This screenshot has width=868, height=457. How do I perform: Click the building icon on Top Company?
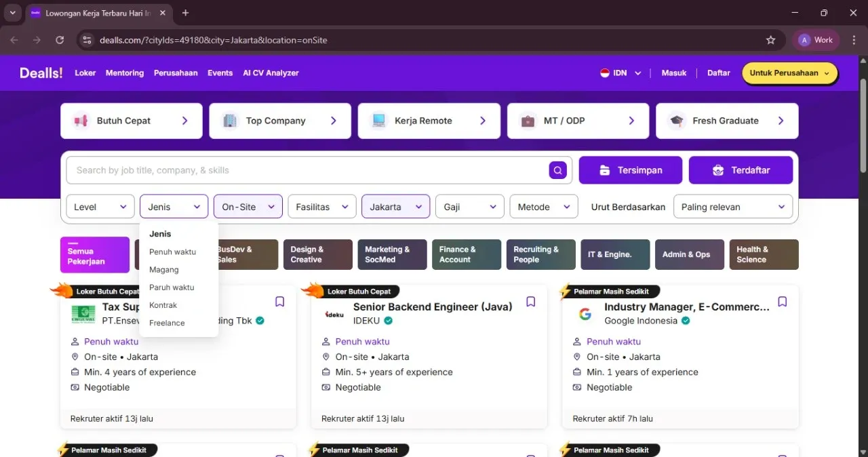click(230, 121)
